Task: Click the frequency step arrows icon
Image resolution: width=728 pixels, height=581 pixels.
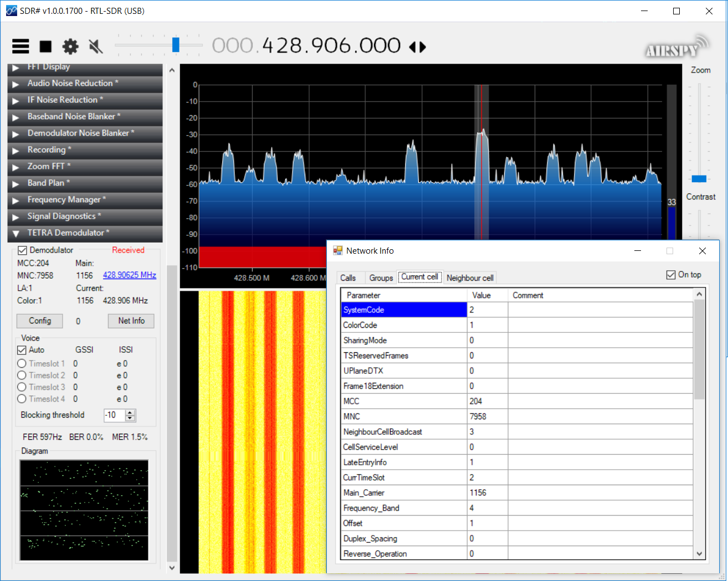Action: pyautogui.click(x=418, y=47)
